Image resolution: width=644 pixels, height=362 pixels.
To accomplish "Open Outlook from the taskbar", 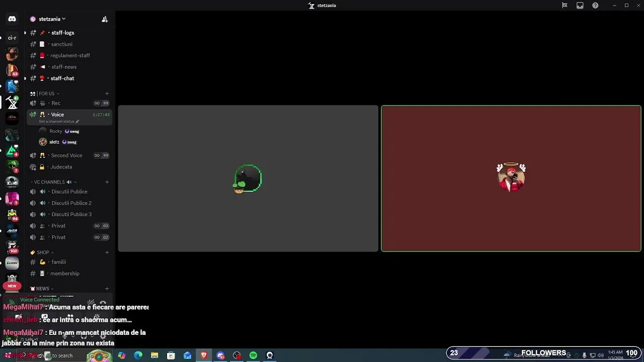I will click(187, 355).
